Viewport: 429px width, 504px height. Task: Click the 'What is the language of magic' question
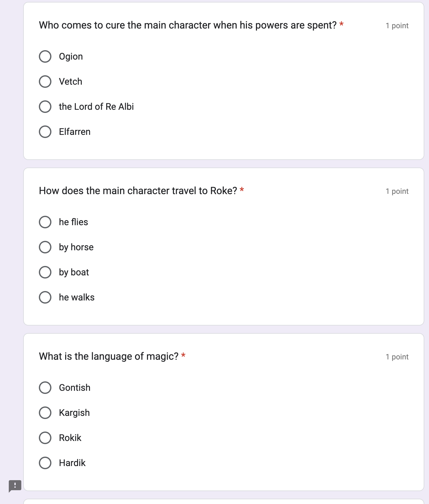[x=109, y=356]
